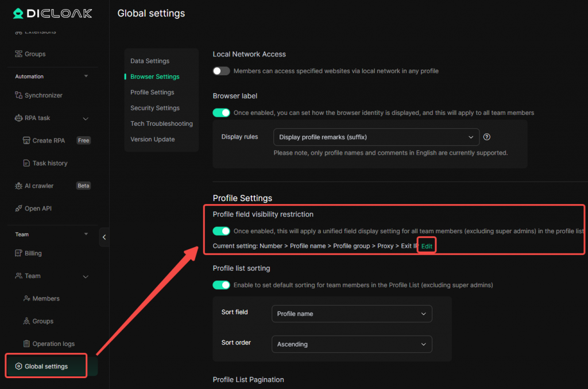This screenshot has width=588, height=389.
Task: Click the Operation logs clipboard icon
Action: (26, 344)
